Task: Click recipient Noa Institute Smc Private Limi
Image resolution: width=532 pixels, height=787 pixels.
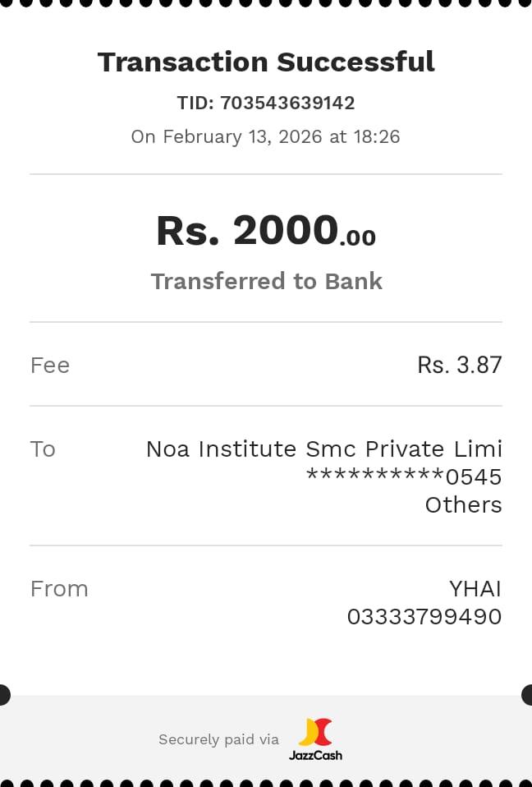Action: (x=323, y=449)
